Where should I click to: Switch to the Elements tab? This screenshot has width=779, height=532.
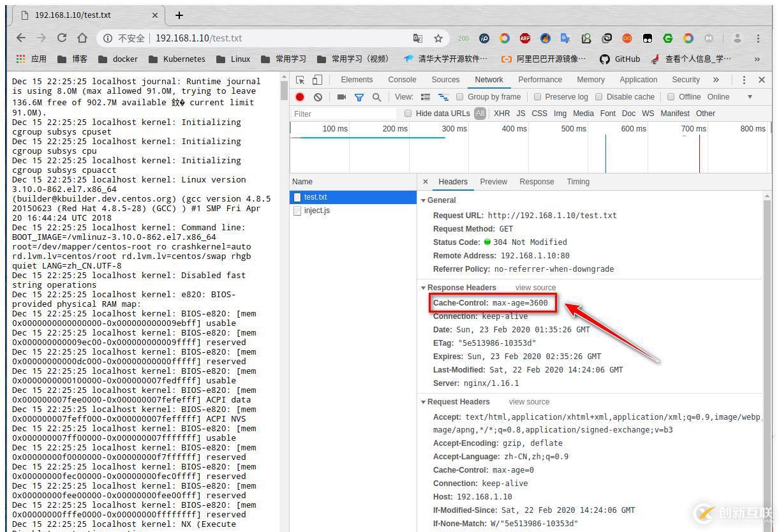point(357,80)
